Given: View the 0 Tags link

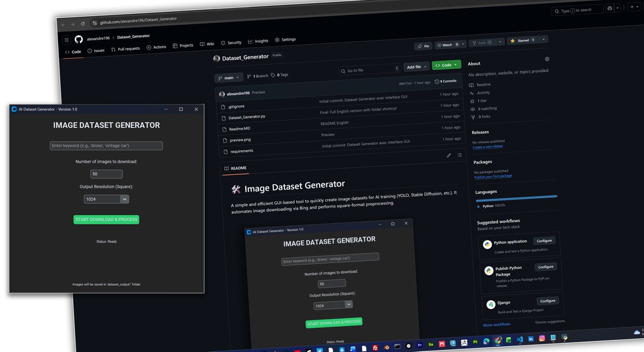Looking at the screenshot, I should point(280,75).
